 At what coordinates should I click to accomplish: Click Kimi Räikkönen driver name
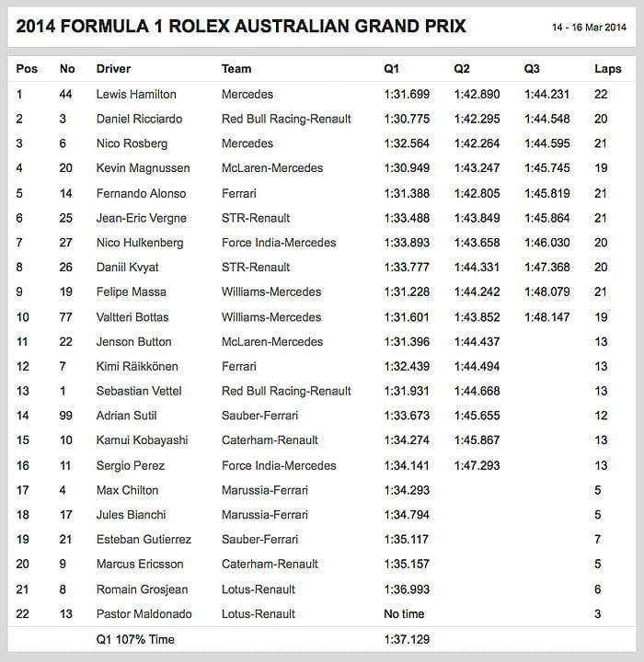(137, 367)
